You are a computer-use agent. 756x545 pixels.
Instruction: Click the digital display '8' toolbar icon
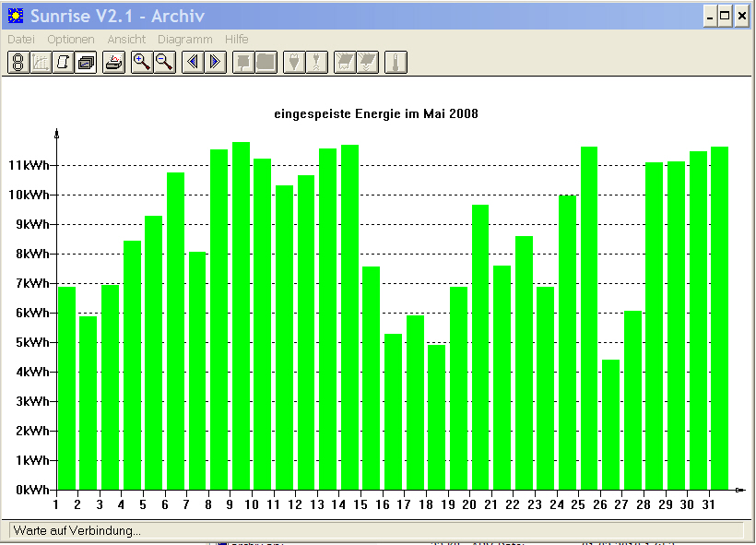18,62
